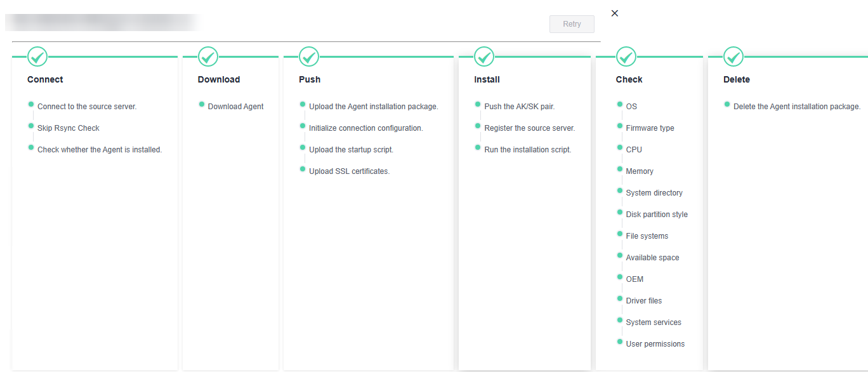This screenshot has height=372, width=868.
Task: Click the Download step checkmark icon
Action: pyautogui.click(x=208, y=56)
